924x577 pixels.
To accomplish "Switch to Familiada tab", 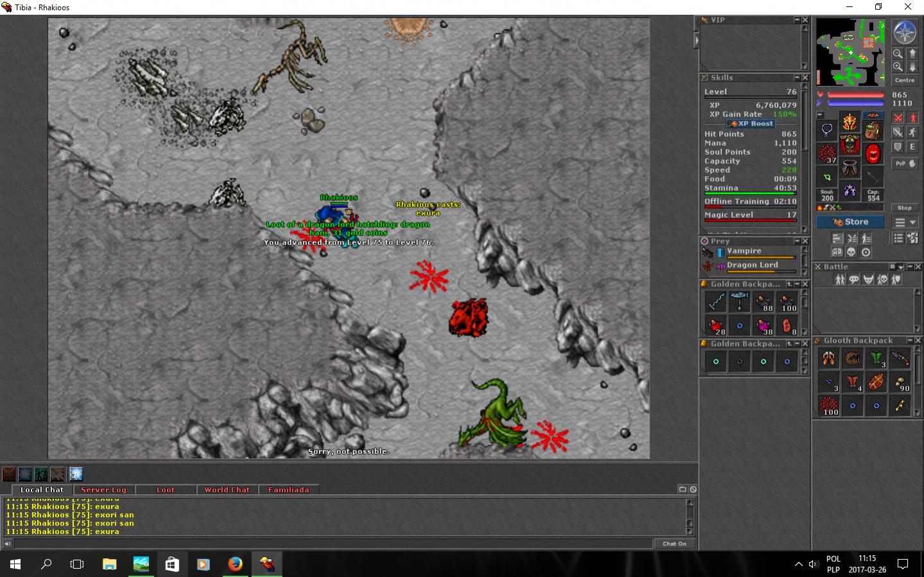I will pos(288,490).
